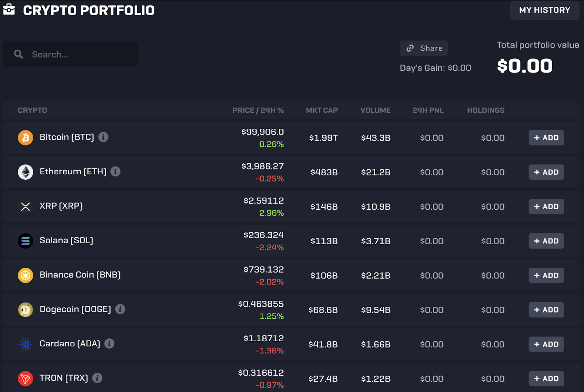This screenshot has width=584, height=392.
Task: Select the Ethereum (ETH) name
Action: tap(73, 171)
